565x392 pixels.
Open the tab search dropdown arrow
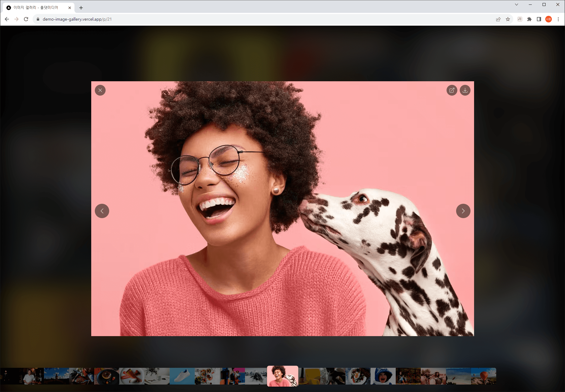click(x=517, y=4)
